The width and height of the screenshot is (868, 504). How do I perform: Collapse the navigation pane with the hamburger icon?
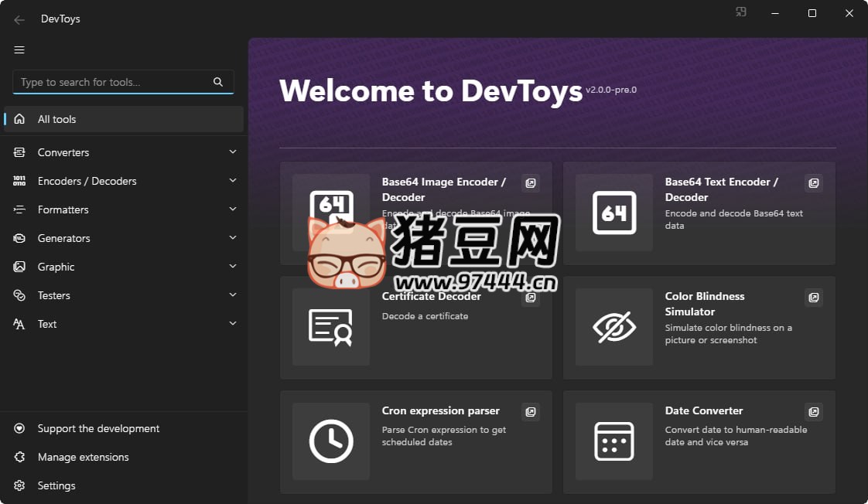(19, 49)
